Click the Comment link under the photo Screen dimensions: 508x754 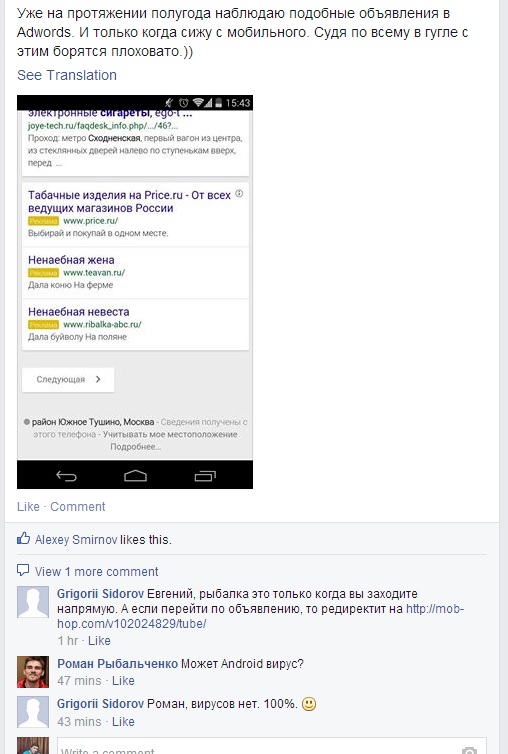tap(77, 506)
